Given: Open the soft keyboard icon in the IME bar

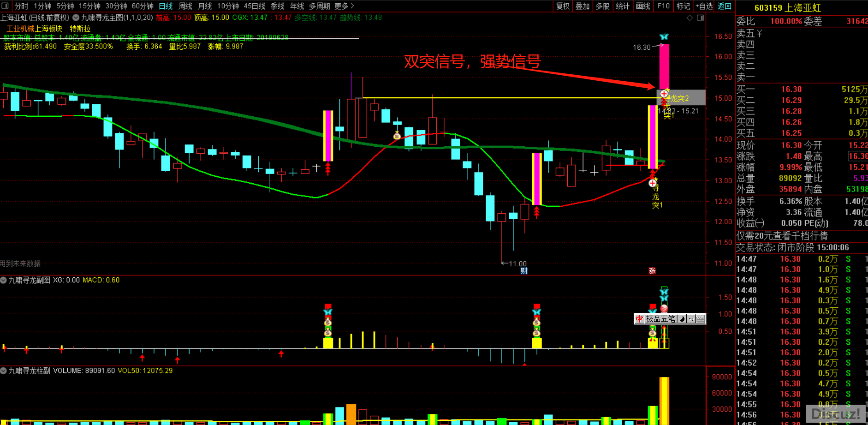Looking at the screenshot, I should pos(700,319).
